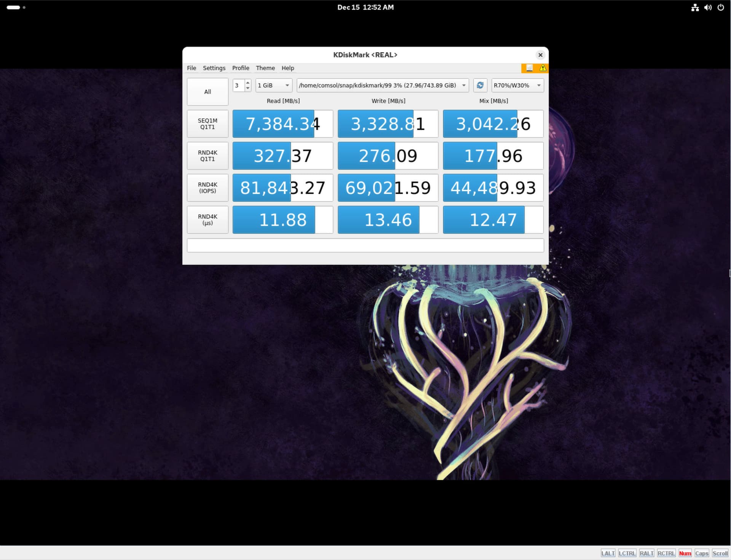Image resolution: width=731 pixels, height=560 pixels.
Task: Click the empty comment field at bottom
Action: pyautogui.click(x=365, y=245)
